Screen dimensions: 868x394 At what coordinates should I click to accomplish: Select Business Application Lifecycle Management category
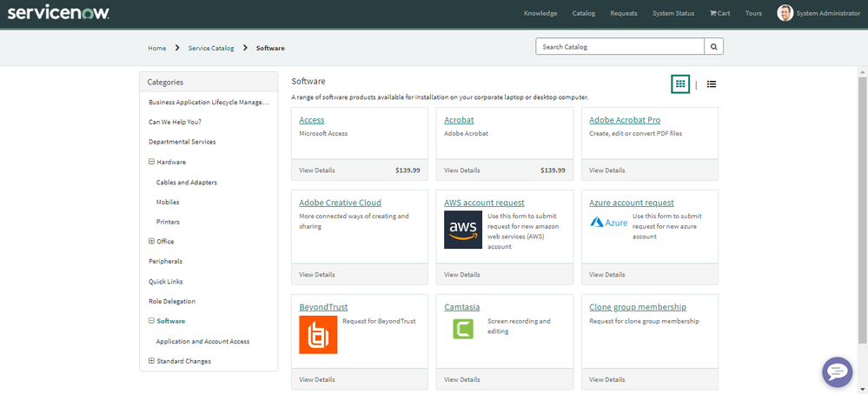209,102
